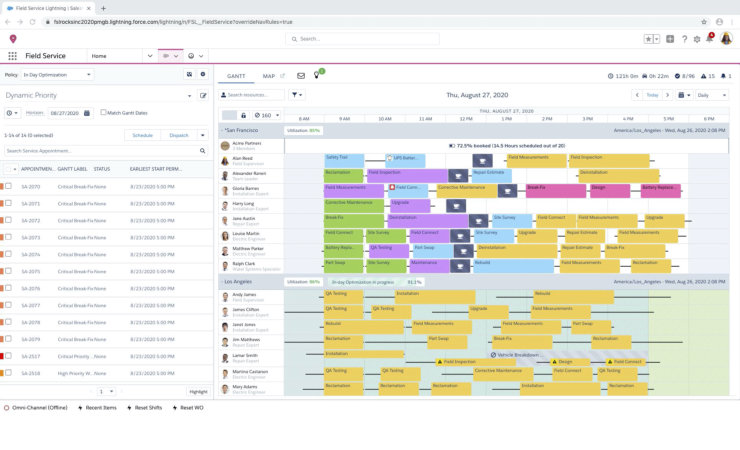740x450 pixels.
Task: Click the Dispatch button
Action: click(x=179, y=135)
